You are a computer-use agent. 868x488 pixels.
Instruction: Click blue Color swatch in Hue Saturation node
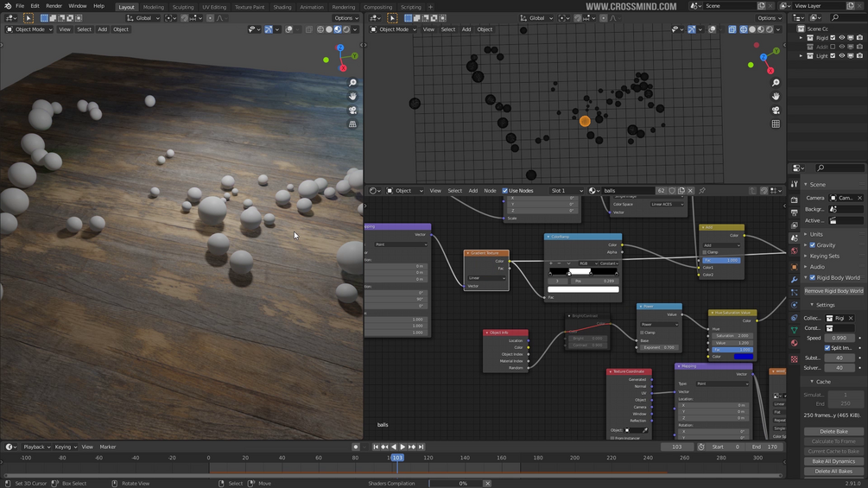coord(743,357)
